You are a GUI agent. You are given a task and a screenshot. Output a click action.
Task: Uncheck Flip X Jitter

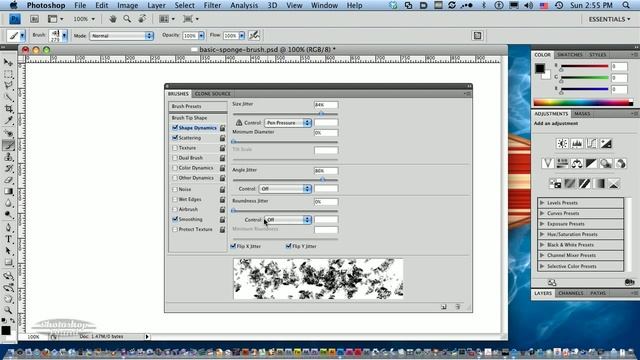click(x=233, y=246)
